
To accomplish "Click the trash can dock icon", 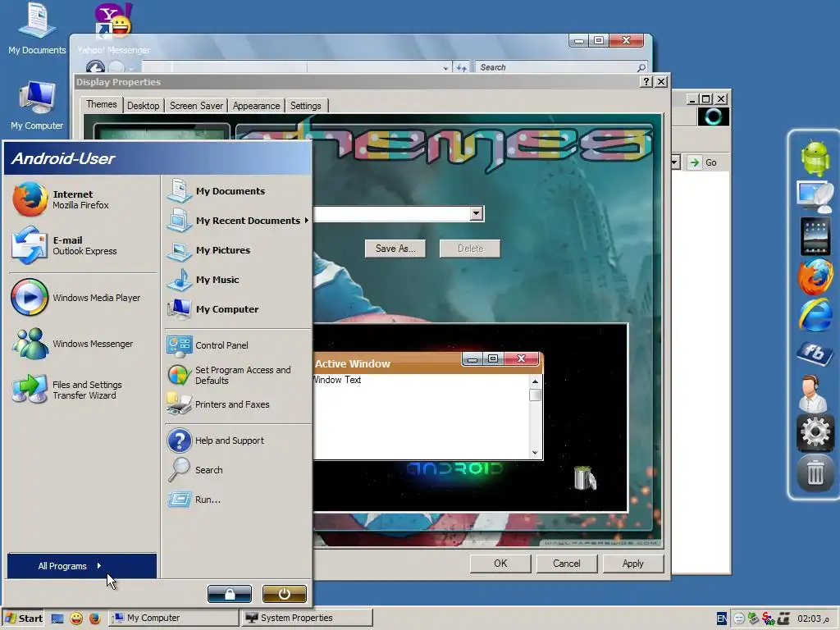I will point(815,473).
